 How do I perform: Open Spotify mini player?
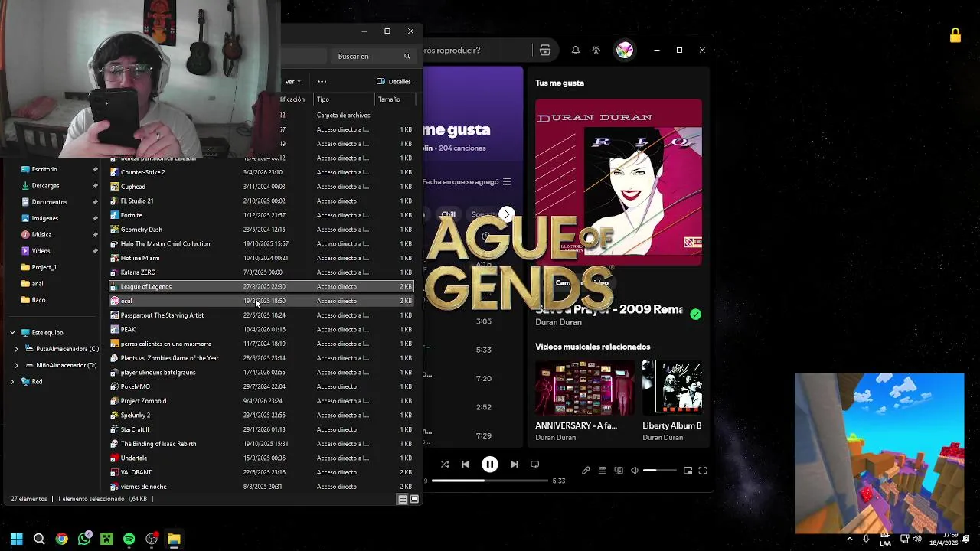point(688,471)
